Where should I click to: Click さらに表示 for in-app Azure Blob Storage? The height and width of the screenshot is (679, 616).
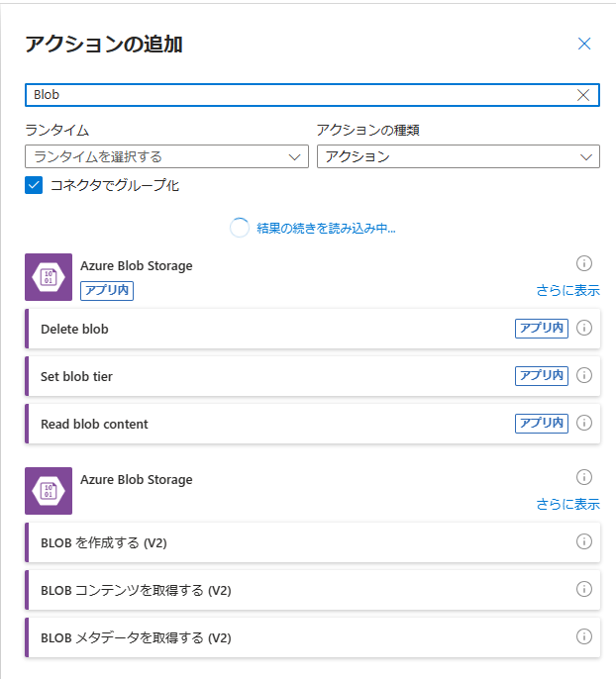click(x=567, y=290)
